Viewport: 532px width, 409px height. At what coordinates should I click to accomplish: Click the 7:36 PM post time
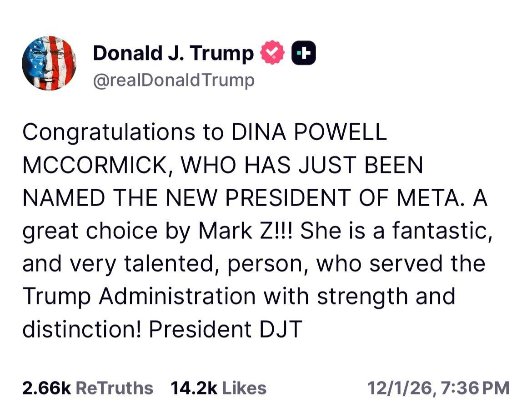pyautogui.click(x=475, y=388)
